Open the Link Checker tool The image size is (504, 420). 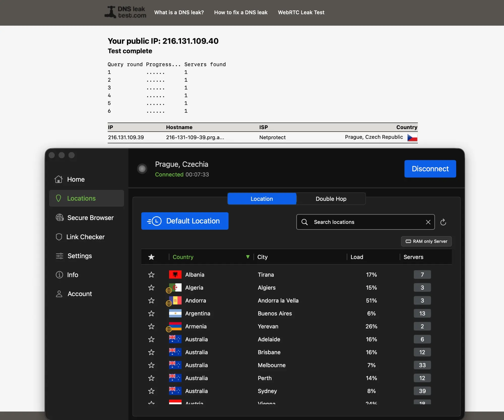pos(85,237)
